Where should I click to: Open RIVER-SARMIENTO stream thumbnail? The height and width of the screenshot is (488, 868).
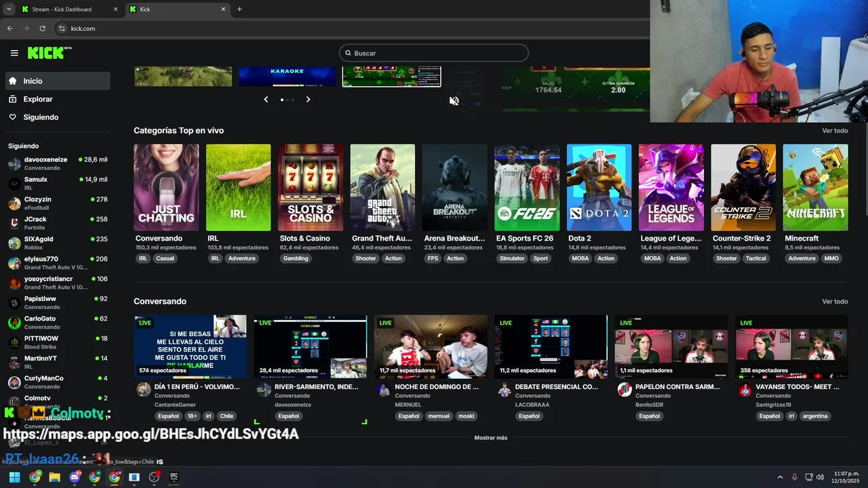[311, 346]
